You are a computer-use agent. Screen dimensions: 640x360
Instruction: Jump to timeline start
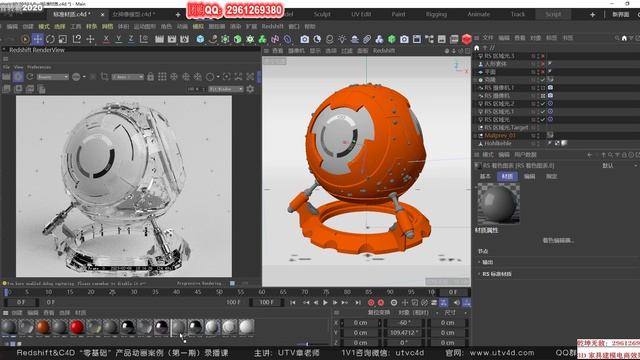[x=293, y=302]
